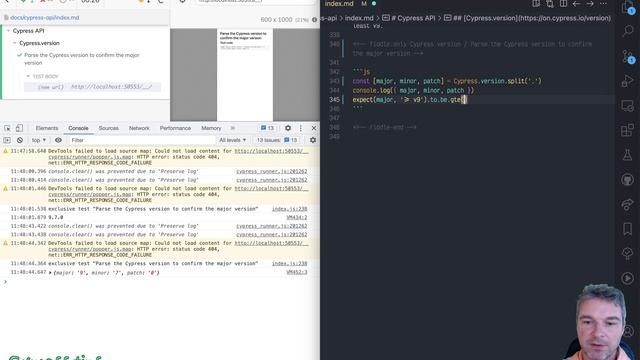The height and width of the screenshot is (360, 640).
Task: Collapse the Cypress API suite
Action: click(8, 31)
